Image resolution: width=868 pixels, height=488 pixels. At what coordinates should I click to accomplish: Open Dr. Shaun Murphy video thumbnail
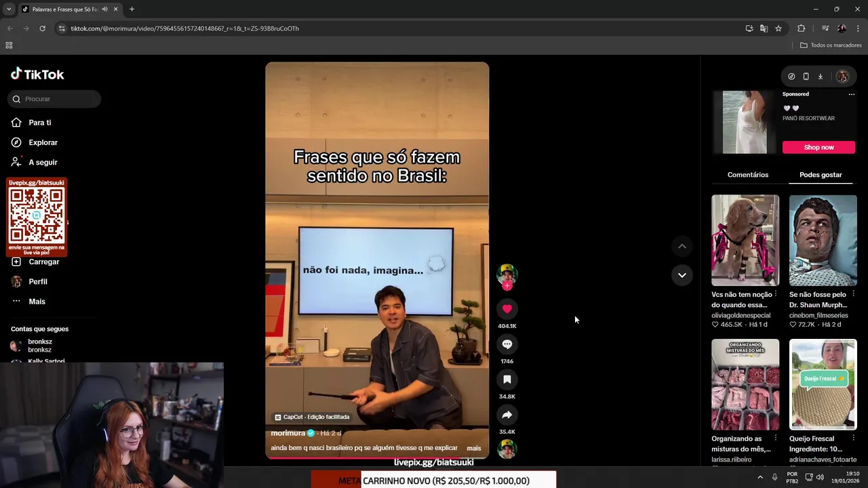[x=823, y=241]
